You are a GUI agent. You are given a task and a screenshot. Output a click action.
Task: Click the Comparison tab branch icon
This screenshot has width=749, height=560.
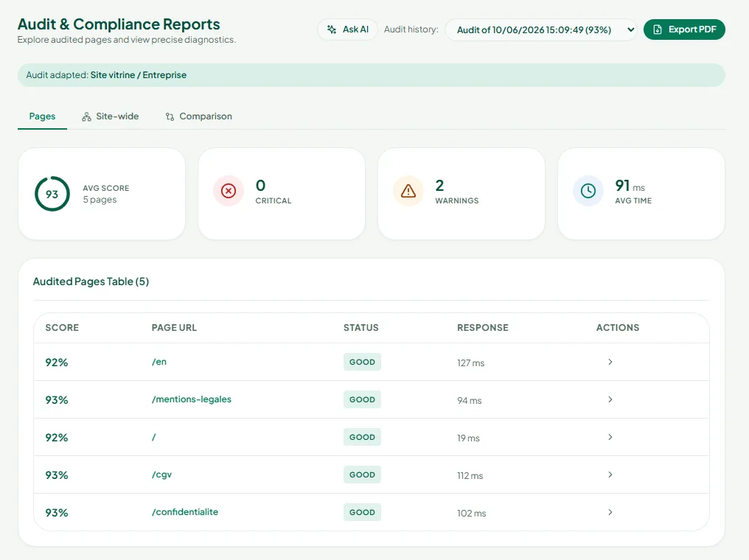pos(170,117)
